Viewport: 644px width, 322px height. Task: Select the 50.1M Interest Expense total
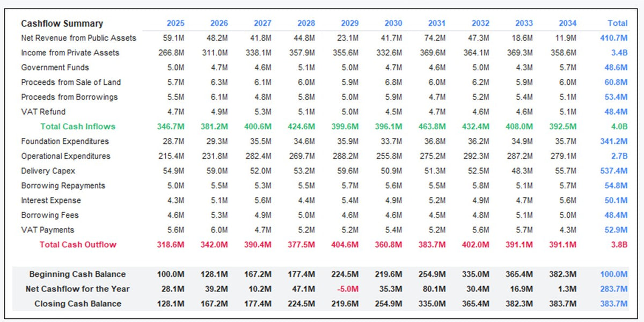(616, 200)
